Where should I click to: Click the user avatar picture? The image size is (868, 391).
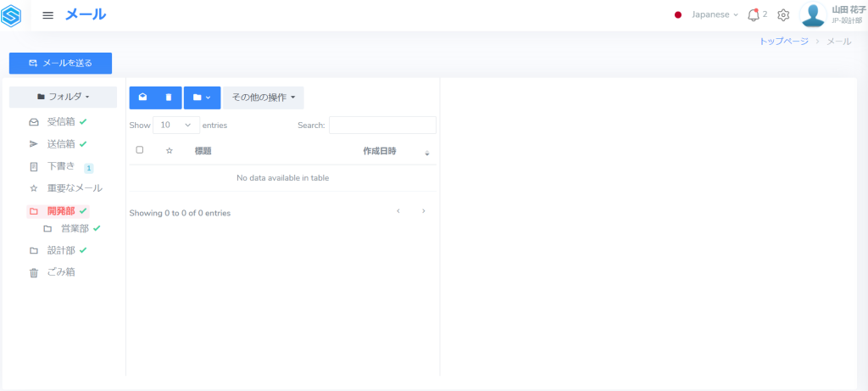(813, 15)
